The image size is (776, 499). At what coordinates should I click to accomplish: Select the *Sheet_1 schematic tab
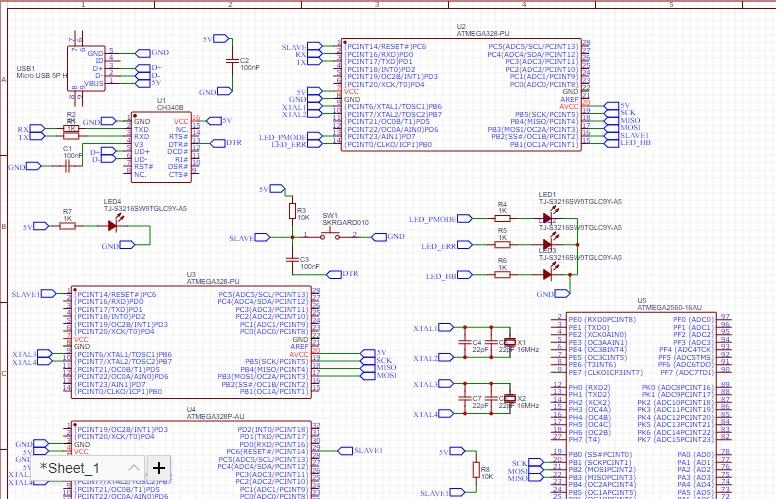(x=70, y=467)
